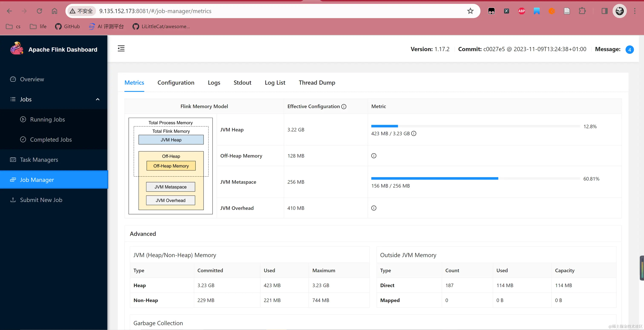Click the info icon next to Effective Configuration
This screenshot has width=644, height=330.
[x=344, y=107]
